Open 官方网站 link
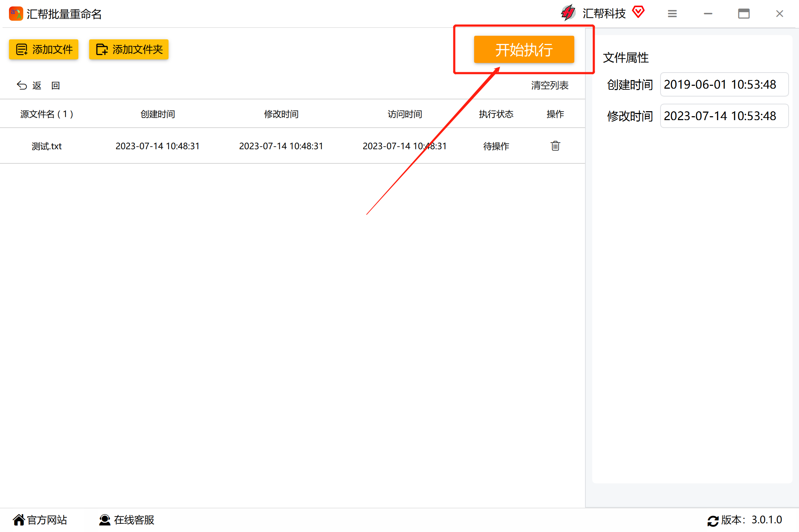 (40, 520)
